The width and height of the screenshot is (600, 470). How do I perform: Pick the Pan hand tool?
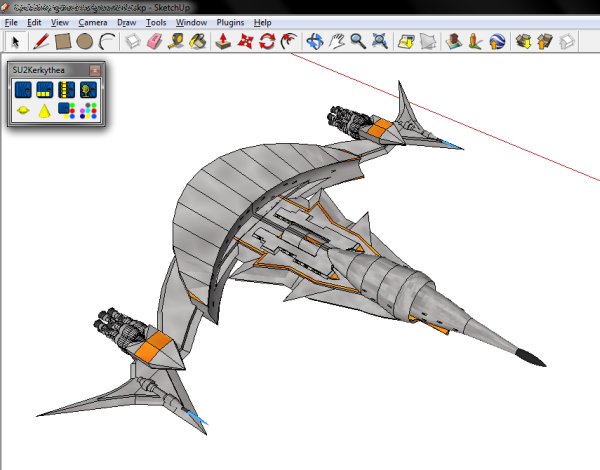(x=336, y=41)
